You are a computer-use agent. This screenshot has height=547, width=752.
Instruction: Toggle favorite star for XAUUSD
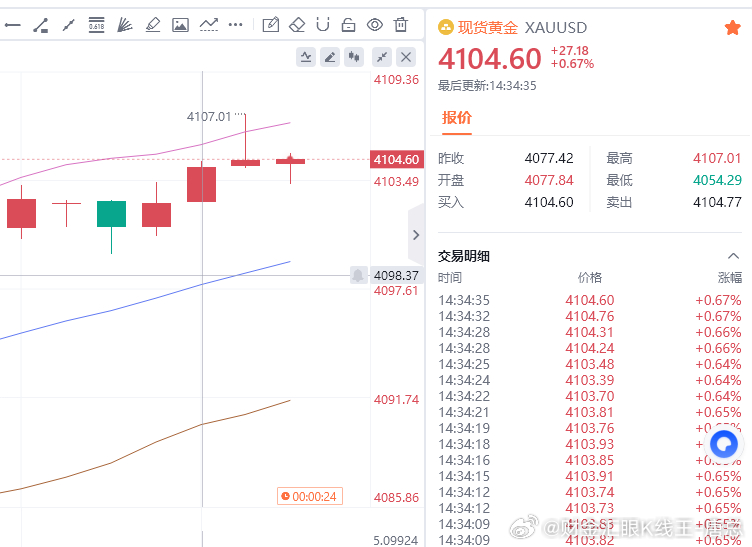[x=732, y=28]
